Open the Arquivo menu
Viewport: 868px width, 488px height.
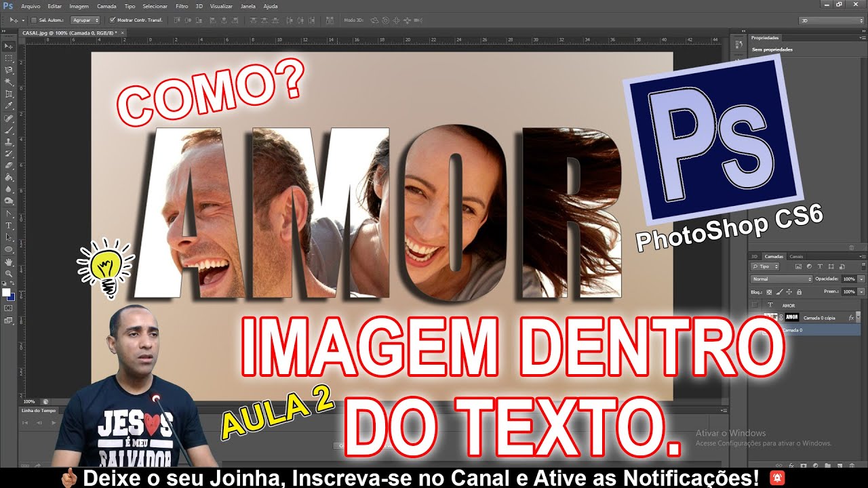coord(31,6)
